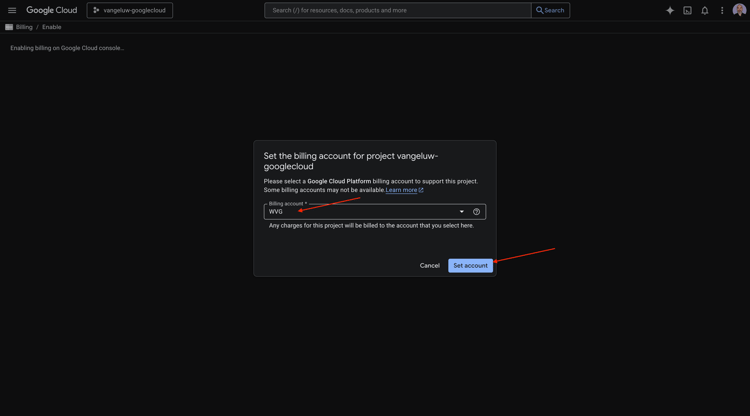Open Gemini AI assistant sparkle icon
The height and width of the screenshot is (416, 750).
[x=670, y=10]
